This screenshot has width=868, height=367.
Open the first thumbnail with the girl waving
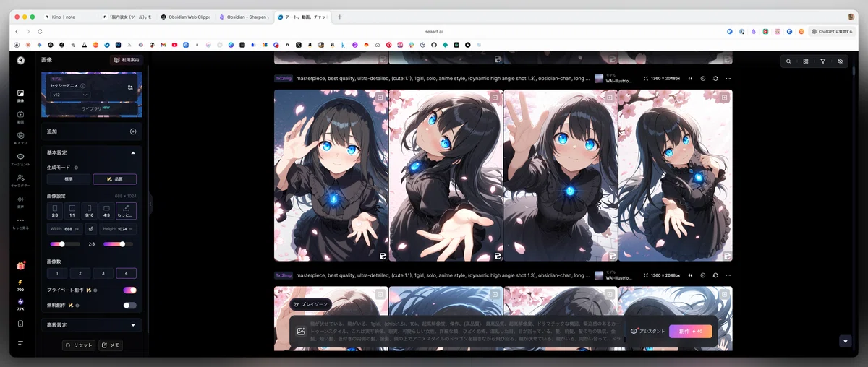point(331,175)
